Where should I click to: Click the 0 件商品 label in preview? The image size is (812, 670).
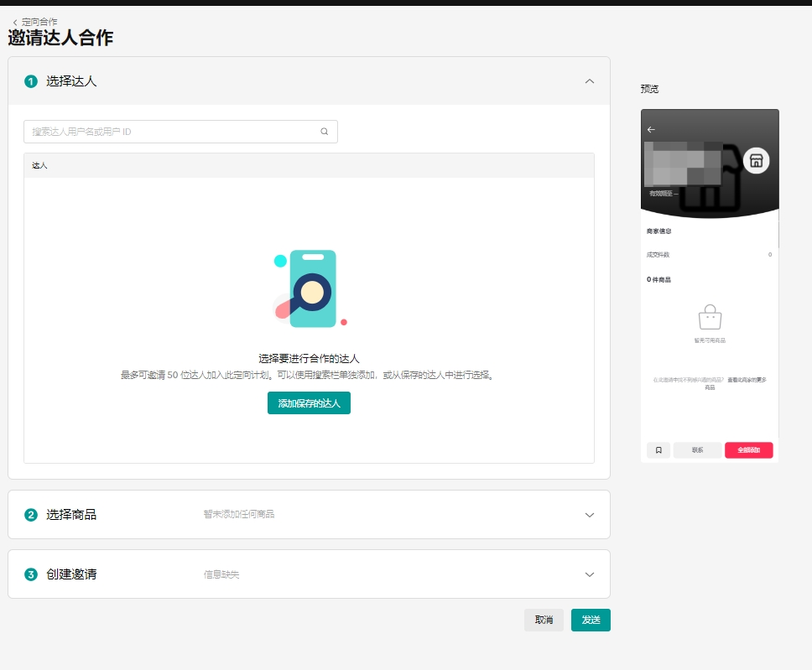pyautogui.click(x=658, y=279)
